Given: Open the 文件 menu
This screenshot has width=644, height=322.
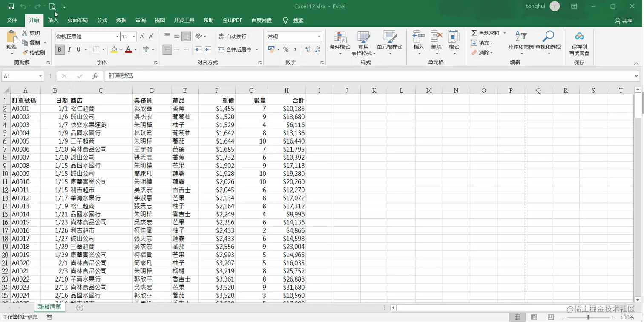Looking at the screenshot, I should (12, 20).
